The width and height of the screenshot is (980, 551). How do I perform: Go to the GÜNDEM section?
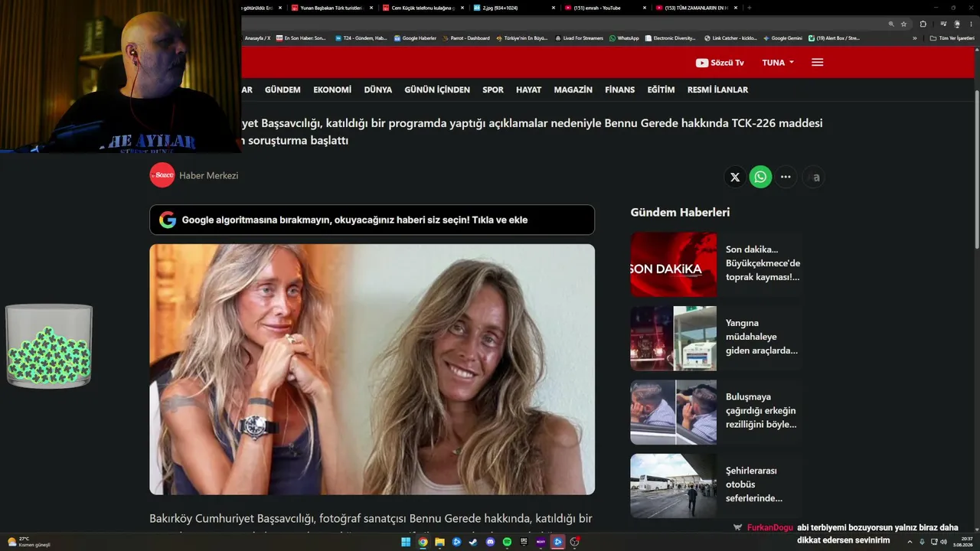point(283,90)
